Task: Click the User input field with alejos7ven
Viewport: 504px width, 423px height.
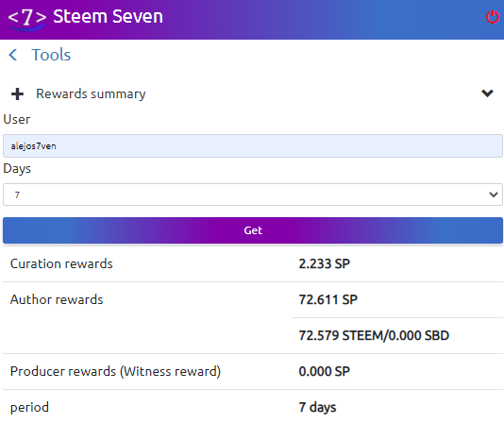Action: pos(253,146)
